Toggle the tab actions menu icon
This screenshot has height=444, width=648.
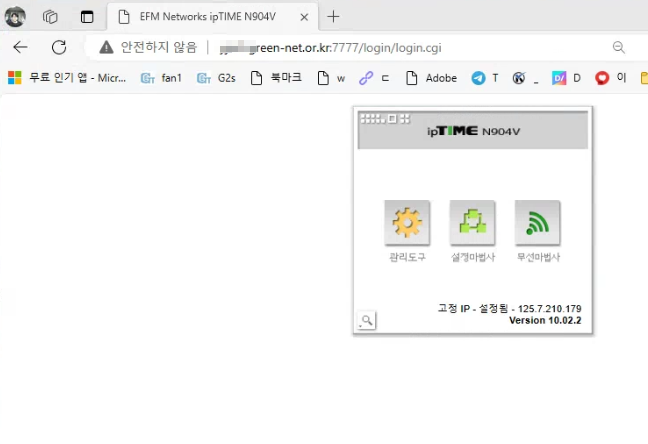pyautogui.click(x=87, y=17)
